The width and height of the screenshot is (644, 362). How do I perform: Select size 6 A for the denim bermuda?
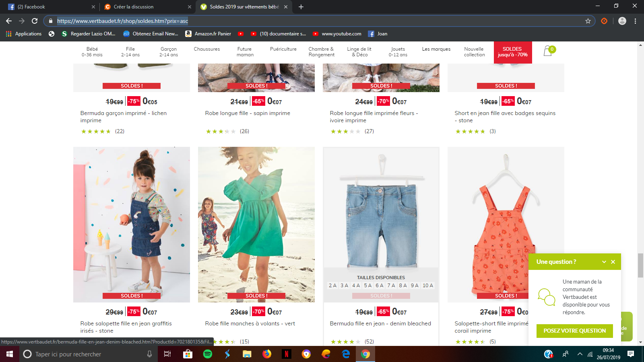tap(379, 286)
